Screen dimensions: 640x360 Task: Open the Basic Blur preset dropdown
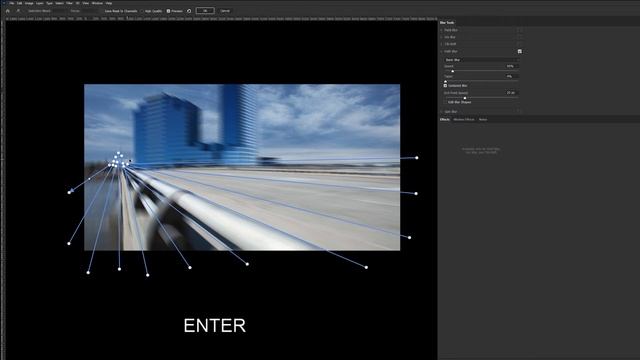click(482, 60)
